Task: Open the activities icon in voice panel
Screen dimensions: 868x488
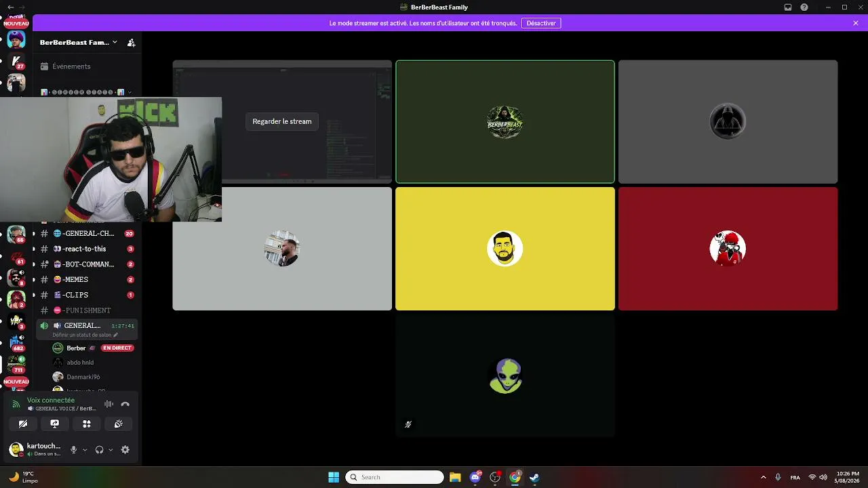Action: pos(87,424)
